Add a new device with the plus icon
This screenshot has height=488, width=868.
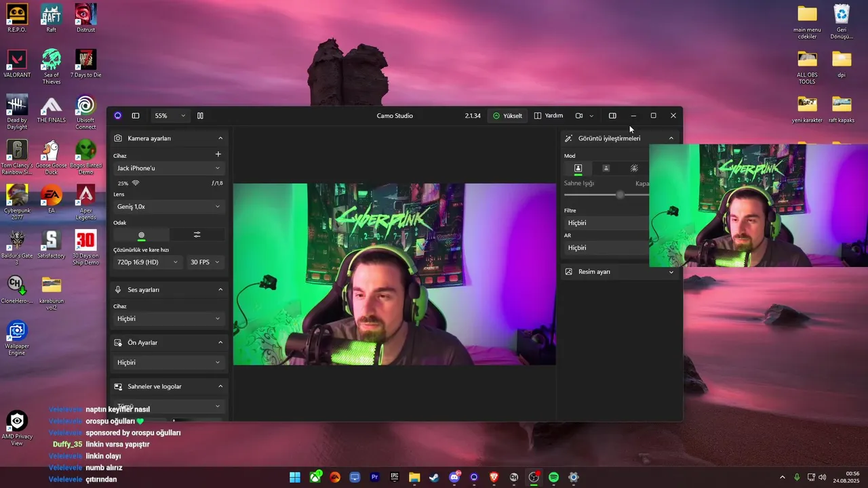(x=218, y=155)
